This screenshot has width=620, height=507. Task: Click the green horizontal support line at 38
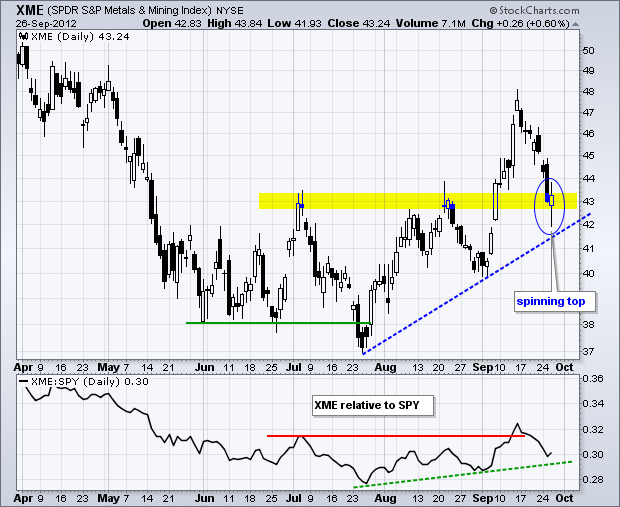(x=278, y=323)
